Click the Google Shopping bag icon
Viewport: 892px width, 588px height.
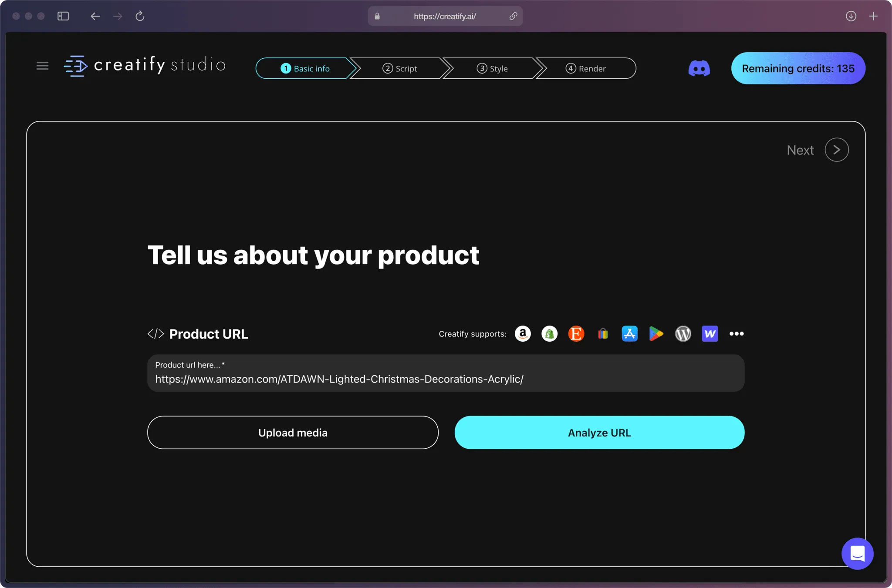pos(603,334)
